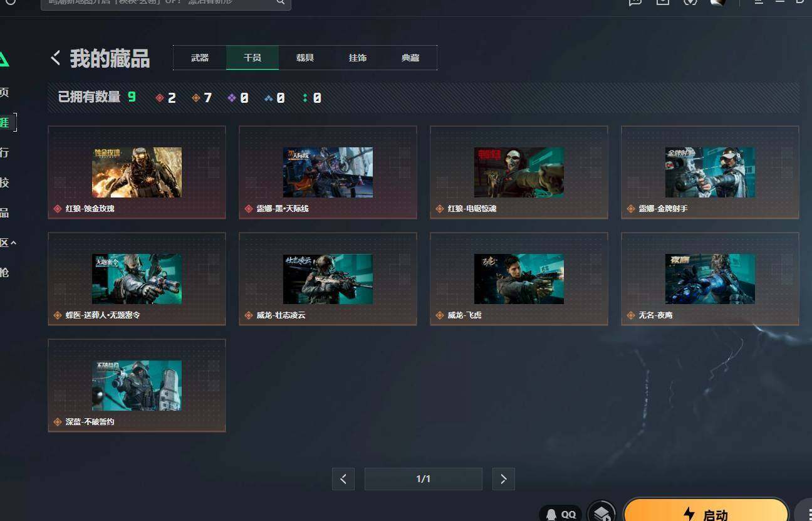The height and width of the screenshot is (521, 812).
Task: Click the green triangle logo in sidebar
Action: [3, 59]
